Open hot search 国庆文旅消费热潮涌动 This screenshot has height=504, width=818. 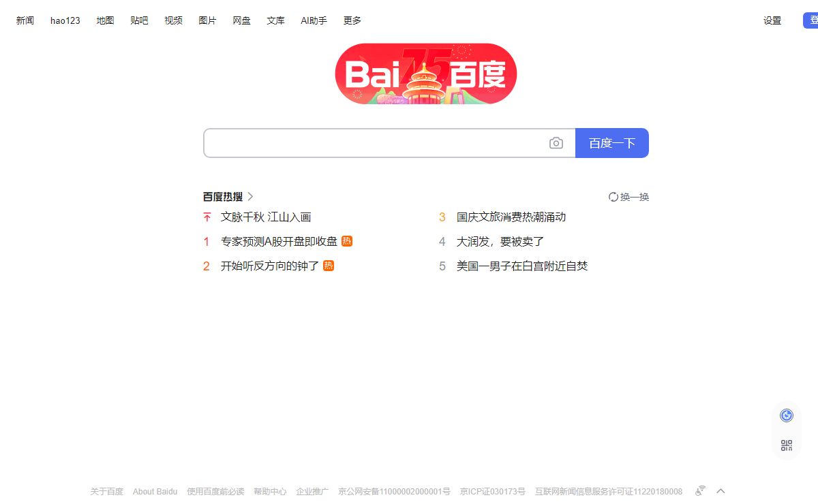(x=511, y=217)
